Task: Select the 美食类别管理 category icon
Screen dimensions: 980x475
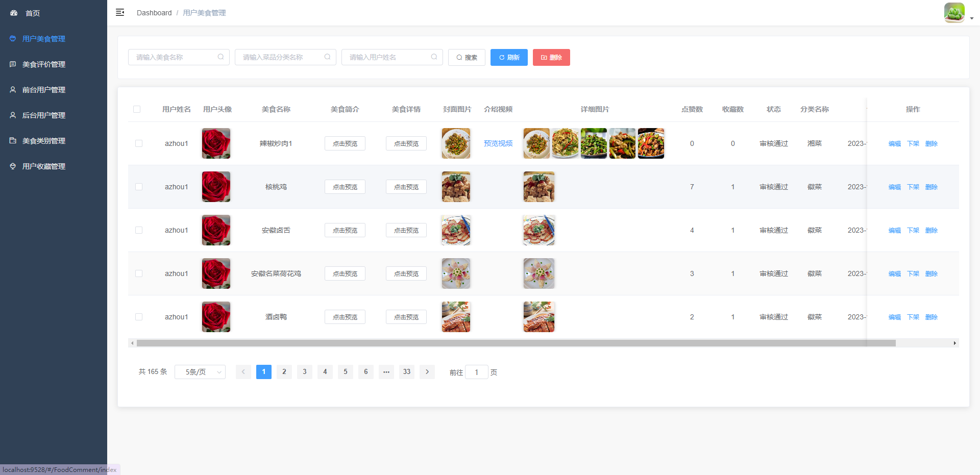Action: pyautogui.click(x=13, y=140)
